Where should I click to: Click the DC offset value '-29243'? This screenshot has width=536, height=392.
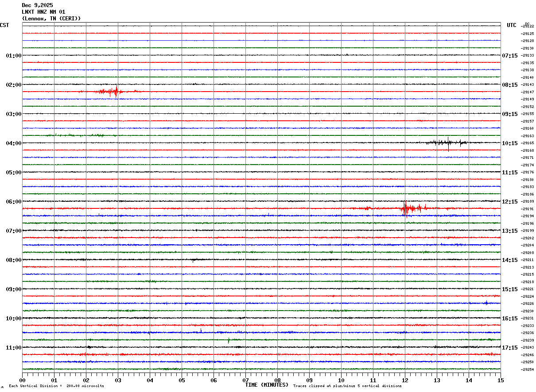[528, 347]
